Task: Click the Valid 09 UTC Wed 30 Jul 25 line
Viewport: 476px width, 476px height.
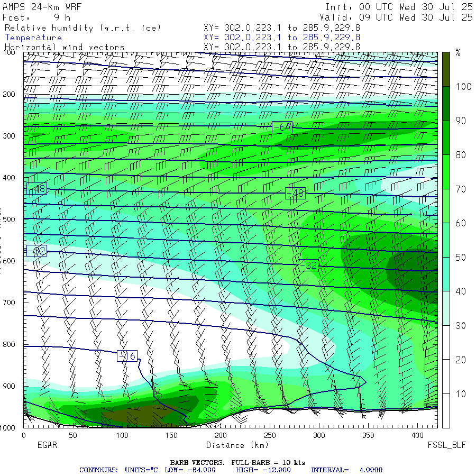Action: tap(396, 17)
